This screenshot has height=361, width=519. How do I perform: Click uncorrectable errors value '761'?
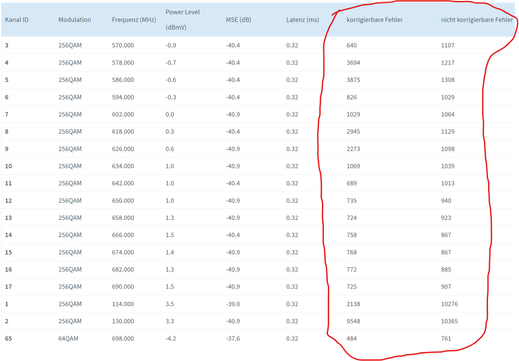pos(446,339)
